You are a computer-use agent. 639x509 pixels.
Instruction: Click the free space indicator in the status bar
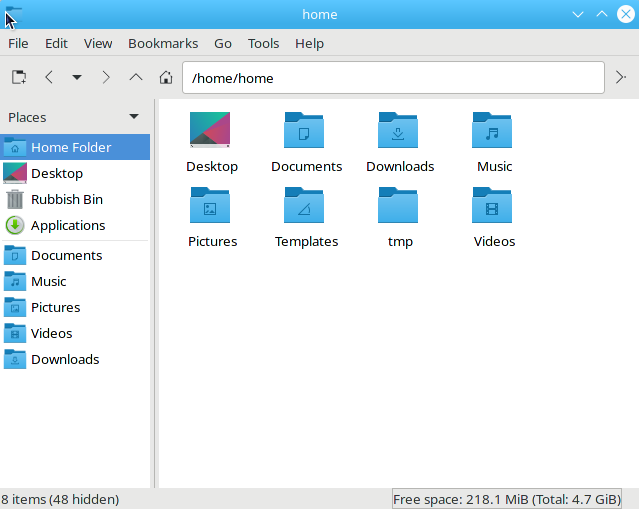[x=507, y=499]
